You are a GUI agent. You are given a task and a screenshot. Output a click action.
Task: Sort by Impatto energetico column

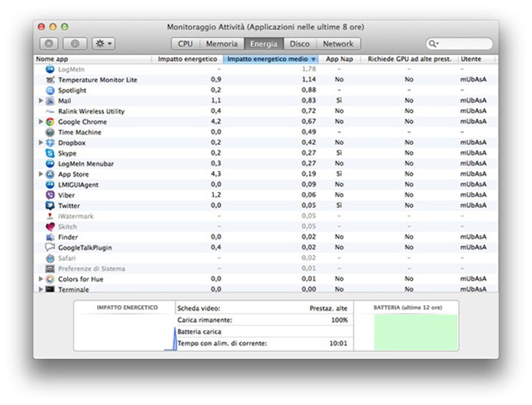click(x=187, y=59)
